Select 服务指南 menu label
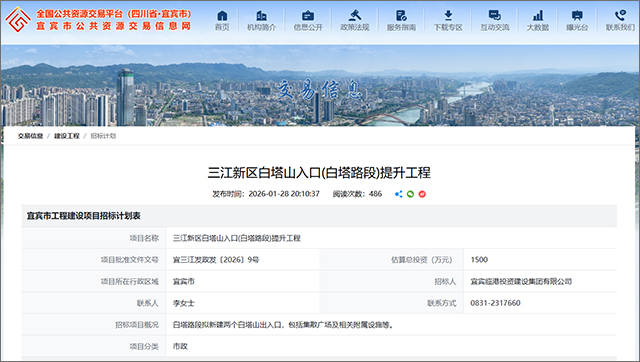Screen dimensions: 640x362 (401, 27)
